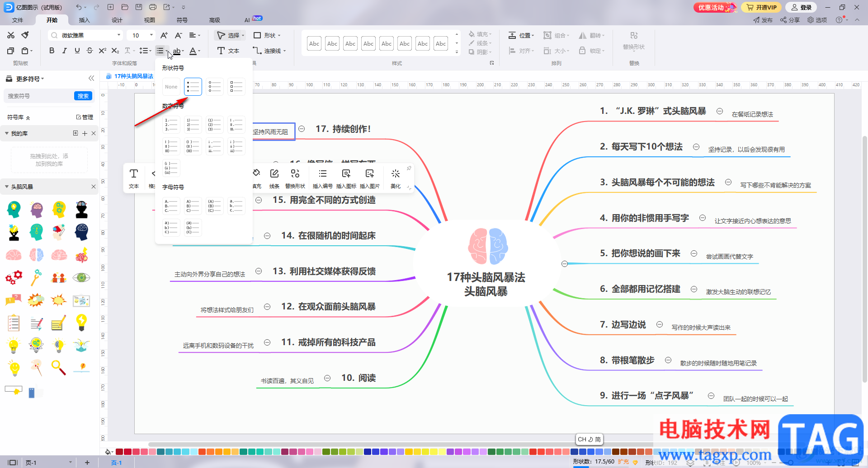This screenshot has width=868, height=468.
Task: Select the a) b) c) letter style
Action: click(171, 228)
